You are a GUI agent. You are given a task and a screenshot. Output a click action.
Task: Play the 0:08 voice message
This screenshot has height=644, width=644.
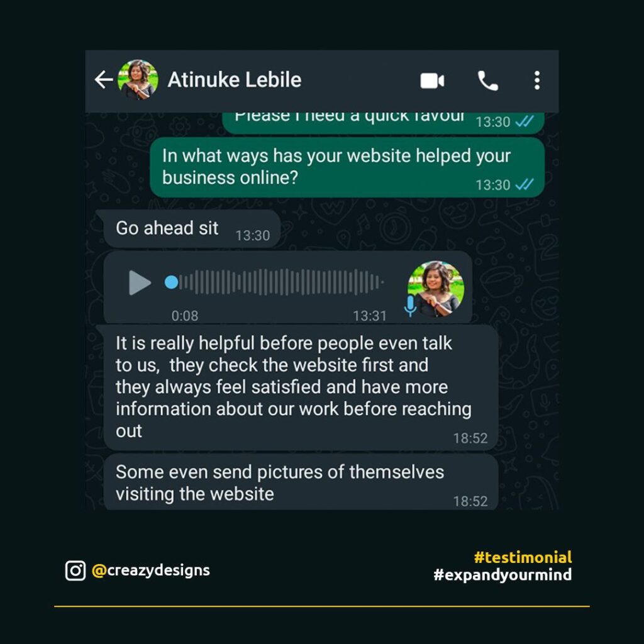[x=140, y=282]
